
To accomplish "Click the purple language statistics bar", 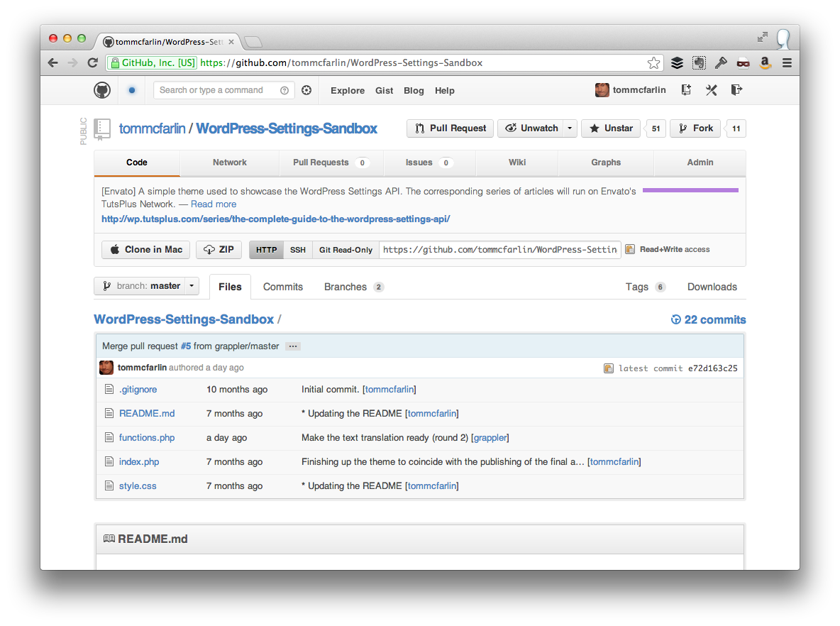I will click(x=690, y=190).
